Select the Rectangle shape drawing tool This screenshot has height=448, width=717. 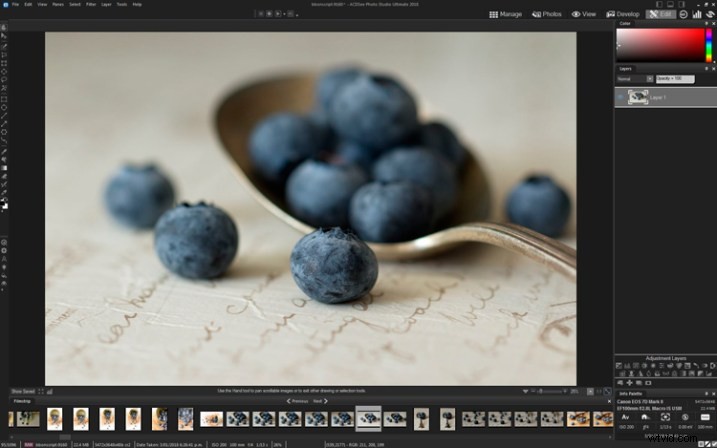(4, 99)
